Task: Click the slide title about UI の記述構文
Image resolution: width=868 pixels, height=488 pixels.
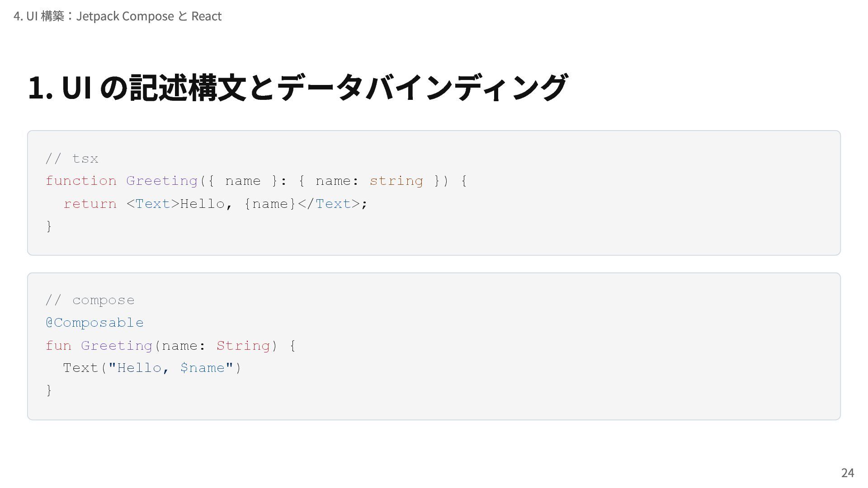Action: point(297,87)
